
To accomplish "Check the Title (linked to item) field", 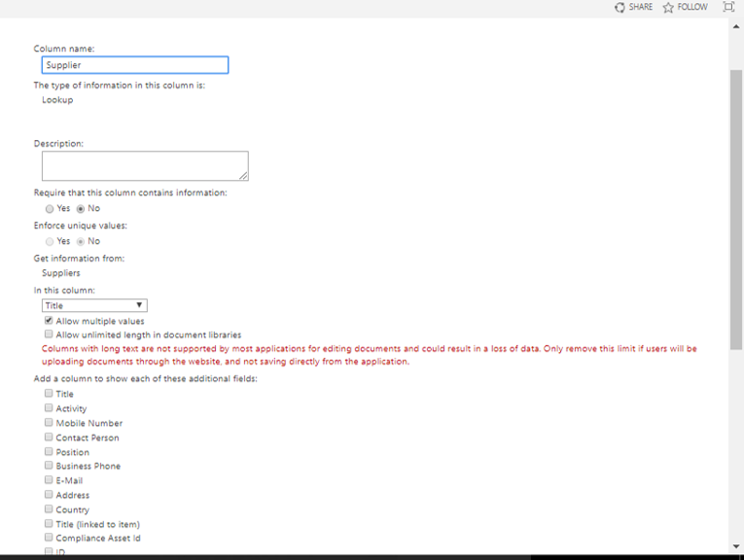I will [49, 523].
